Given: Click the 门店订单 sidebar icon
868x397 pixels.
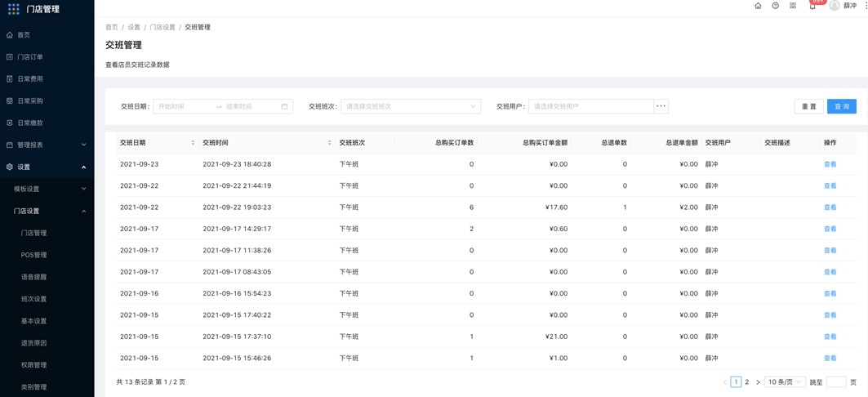Looking at the screenshot, I should pyautogui.click(x=10, y=57).
